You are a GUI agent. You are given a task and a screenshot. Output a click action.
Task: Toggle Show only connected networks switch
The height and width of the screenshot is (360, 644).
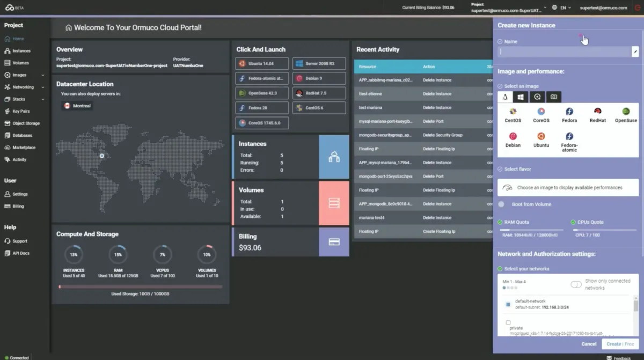pos(576,284)
